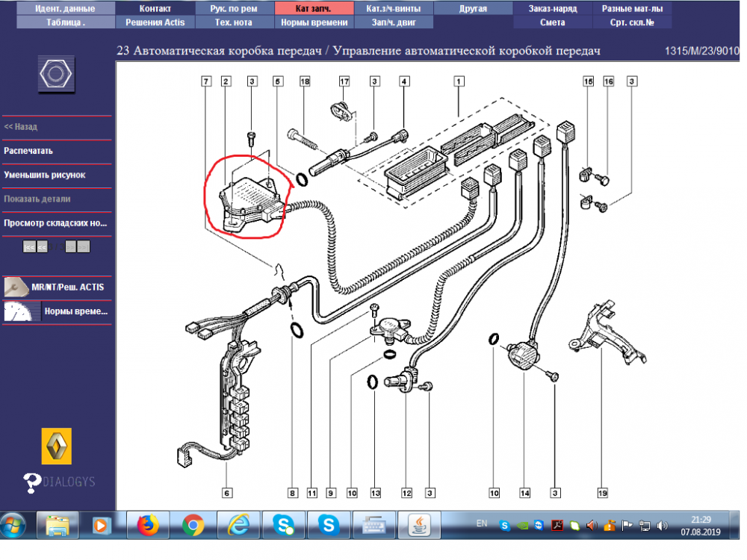Image resolution: width=747 pixels, height=560 pixels.
Task: Open the Срт. скл.№ tab
Action: click(632, 22)
